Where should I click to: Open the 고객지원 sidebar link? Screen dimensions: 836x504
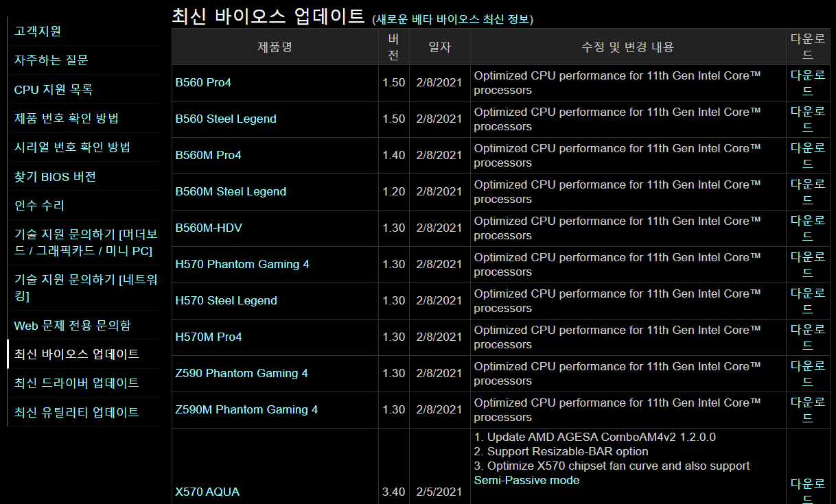(x=38, y=31)
